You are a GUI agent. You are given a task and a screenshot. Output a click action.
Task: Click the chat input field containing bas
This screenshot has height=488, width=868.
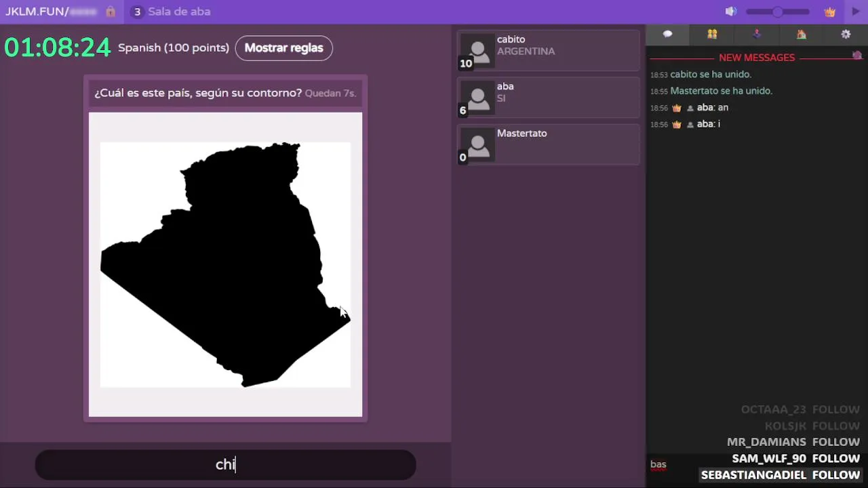673,465
